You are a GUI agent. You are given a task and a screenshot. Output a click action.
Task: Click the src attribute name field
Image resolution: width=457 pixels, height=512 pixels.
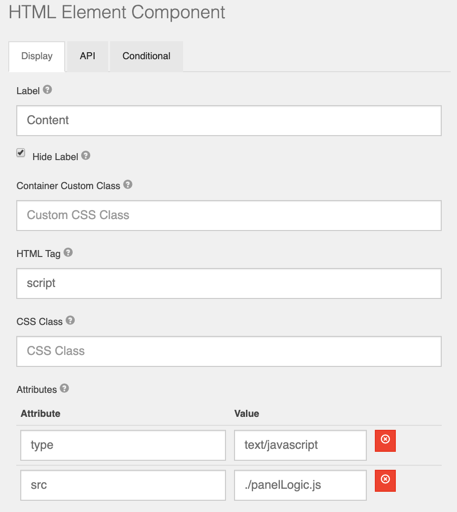pos(123,485)
